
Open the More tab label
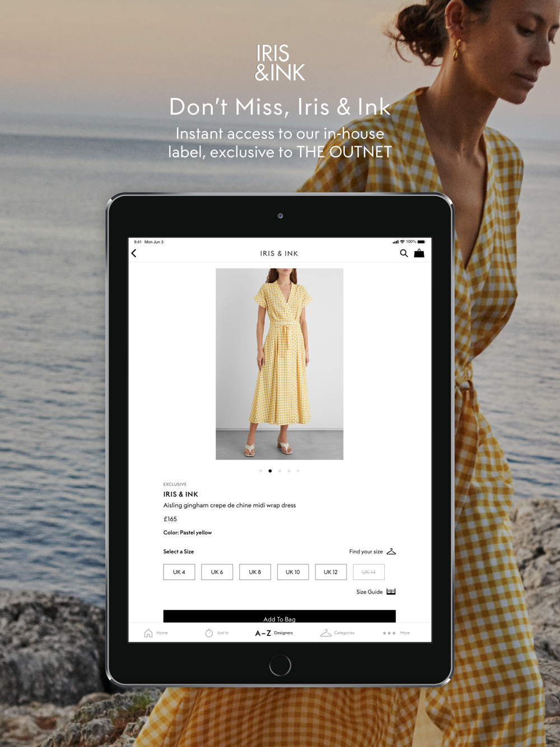pos(405,633)
